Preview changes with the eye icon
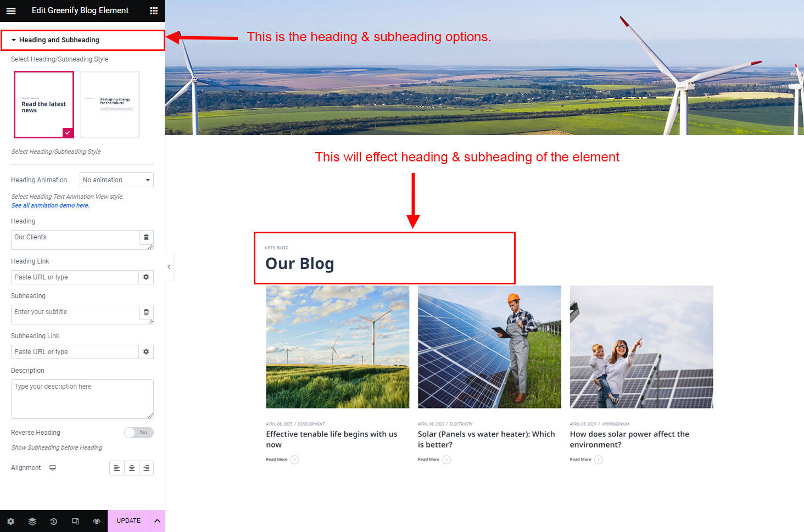The height and width of the screenshot is (532, 804). click(x=97, y=521)
